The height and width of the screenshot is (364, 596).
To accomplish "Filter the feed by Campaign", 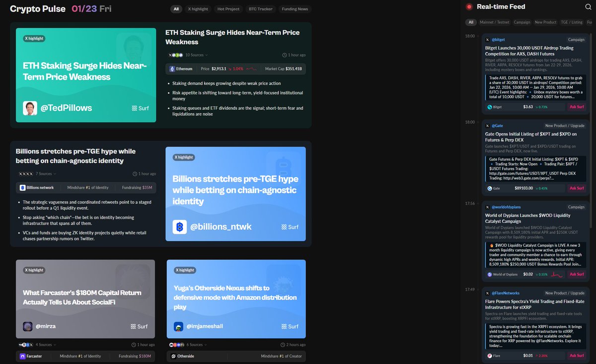I will pyautogui.click(x=522, y=22).
